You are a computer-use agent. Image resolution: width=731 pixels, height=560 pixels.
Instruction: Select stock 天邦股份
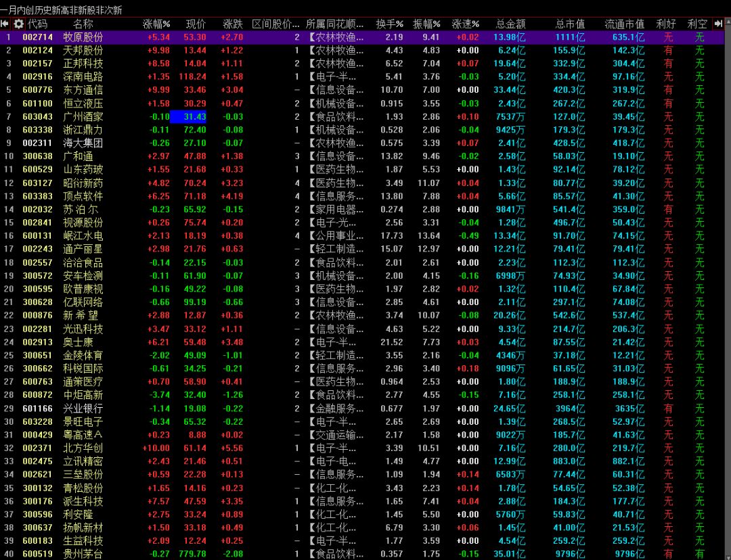(83, 50)
